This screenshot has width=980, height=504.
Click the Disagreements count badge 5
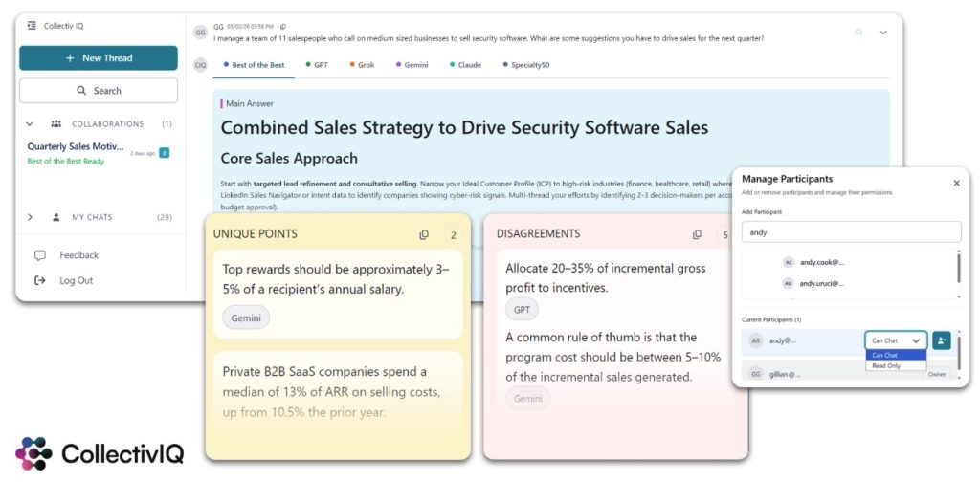[725, 235]
